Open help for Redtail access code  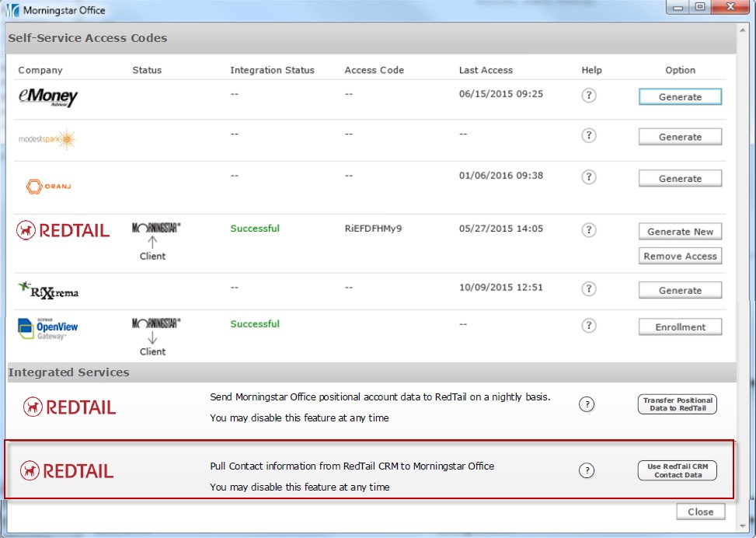pyautogui.click(x=589, y=230)
